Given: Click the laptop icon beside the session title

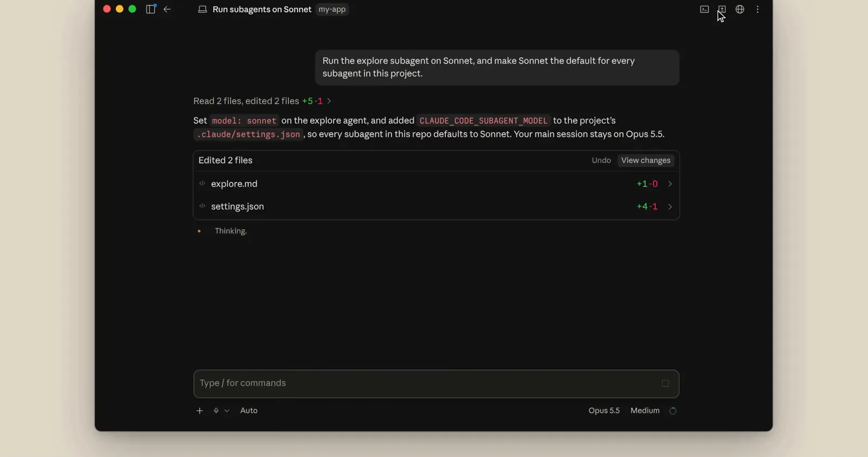Looking at the screenshot, I should tap(202, 9).
